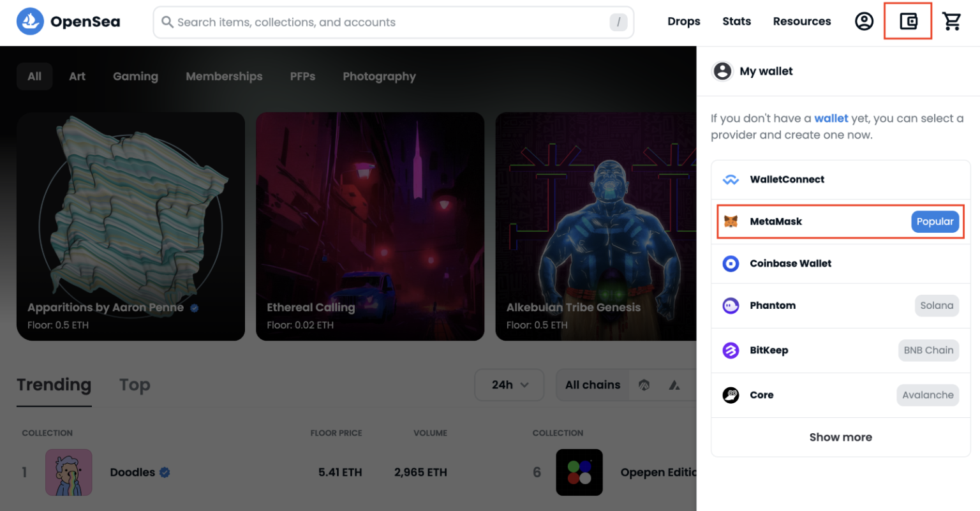
Task: Open the profile account icon
Action: tap(865, 21)
